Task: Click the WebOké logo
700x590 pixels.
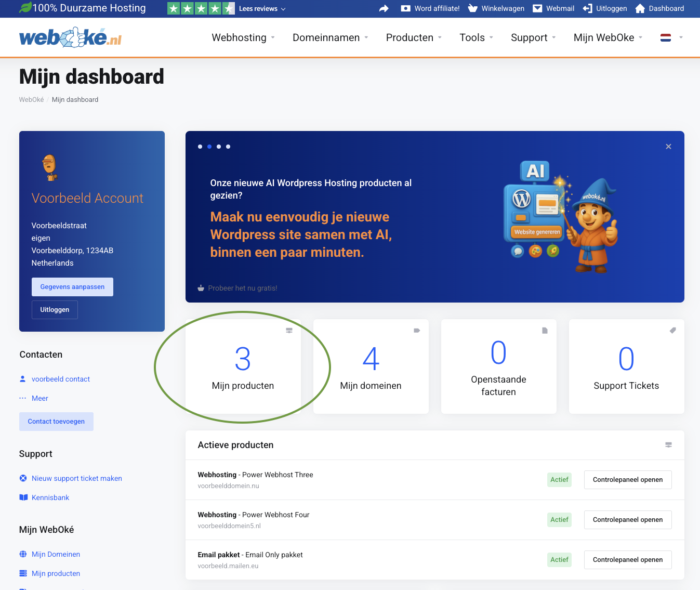Action: (70, 37)
